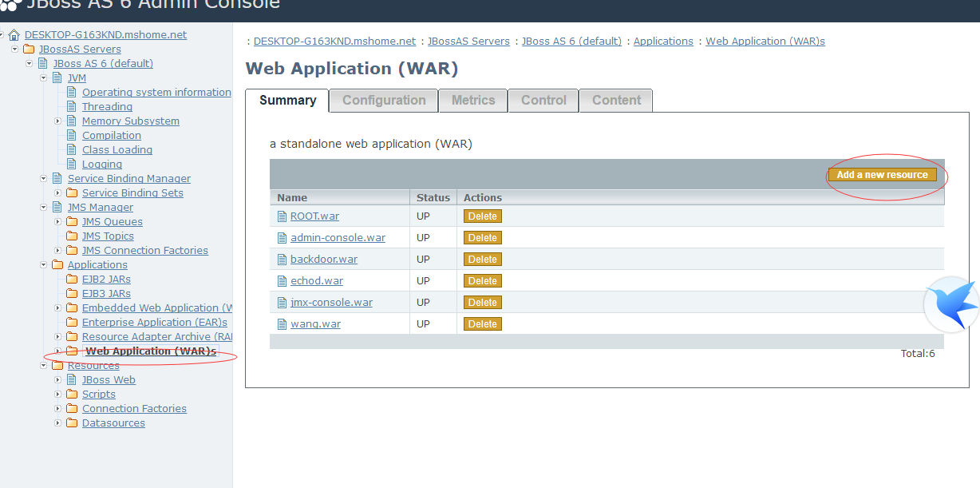
Task: Expand the Connection Factories folder under Resources
Action: pos(58,409)
